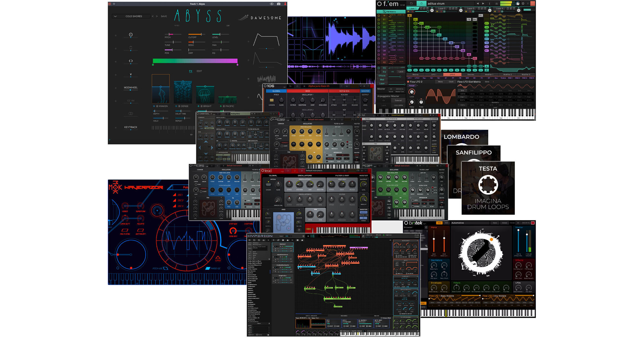Viewport: 644px width, 338px height.
Task: Open the preset folder icon in f'em toolbar
Action: (x=411, y=3)
